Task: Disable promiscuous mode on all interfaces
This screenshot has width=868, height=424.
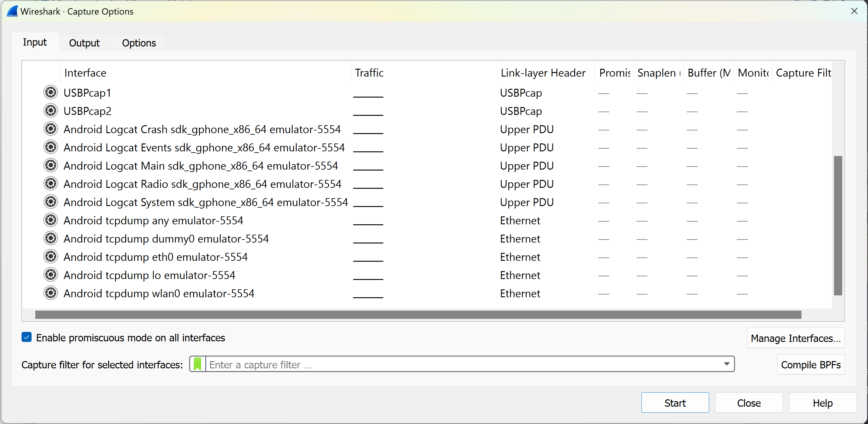Action: tap(26, 337)
